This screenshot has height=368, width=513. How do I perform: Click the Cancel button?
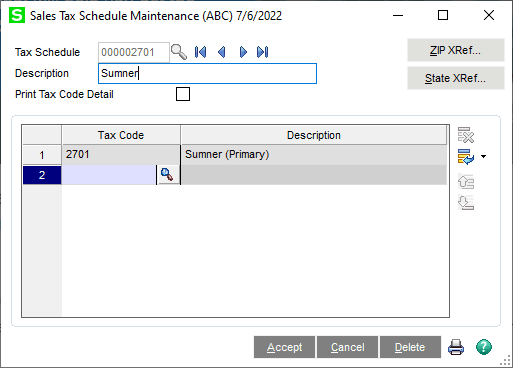pos(347,347)
